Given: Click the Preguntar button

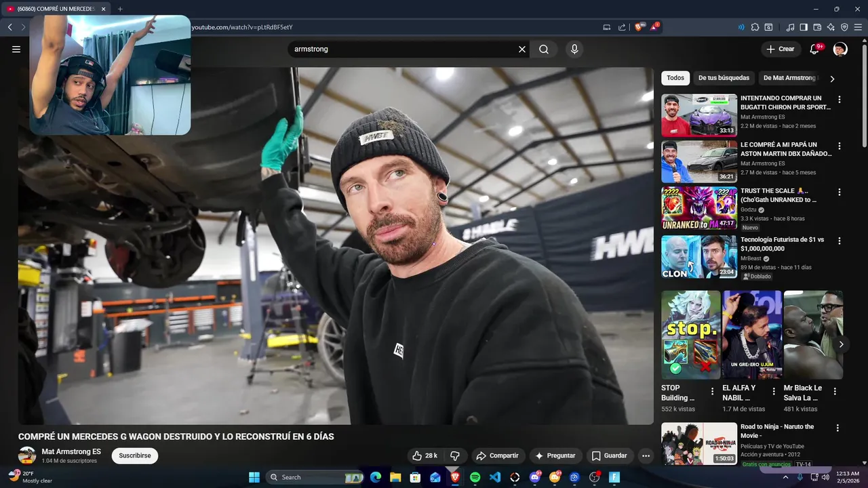Looking at the screenshot, I should (x=555, y=455).
